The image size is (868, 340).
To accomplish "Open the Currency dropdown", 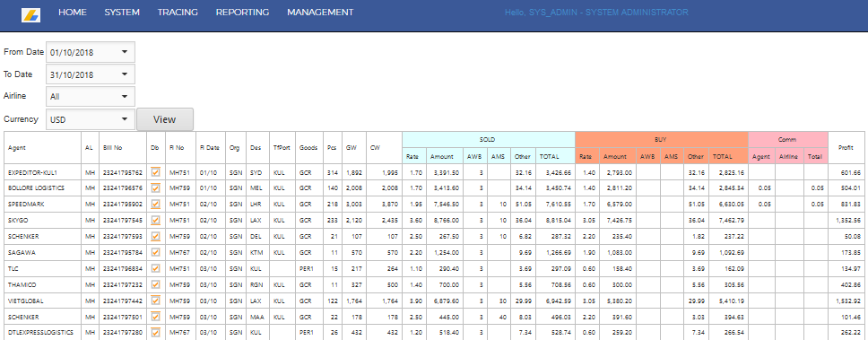I will (x=91, y=119).
